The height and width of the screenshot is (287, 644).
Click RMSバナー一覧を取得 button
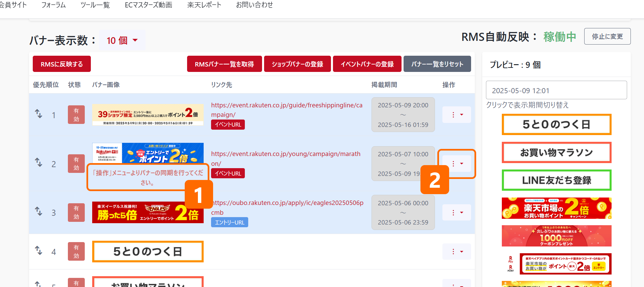[225, 64]
